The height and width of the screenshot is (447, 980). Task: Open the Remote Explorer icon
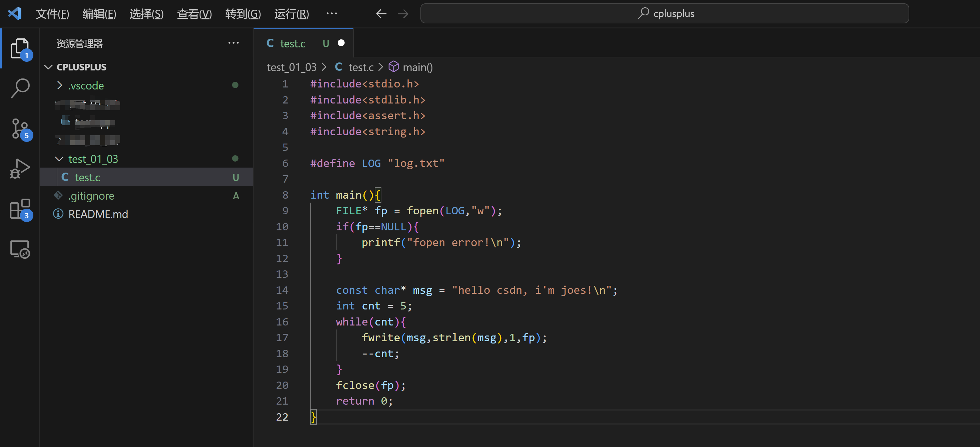coord(19,249)
